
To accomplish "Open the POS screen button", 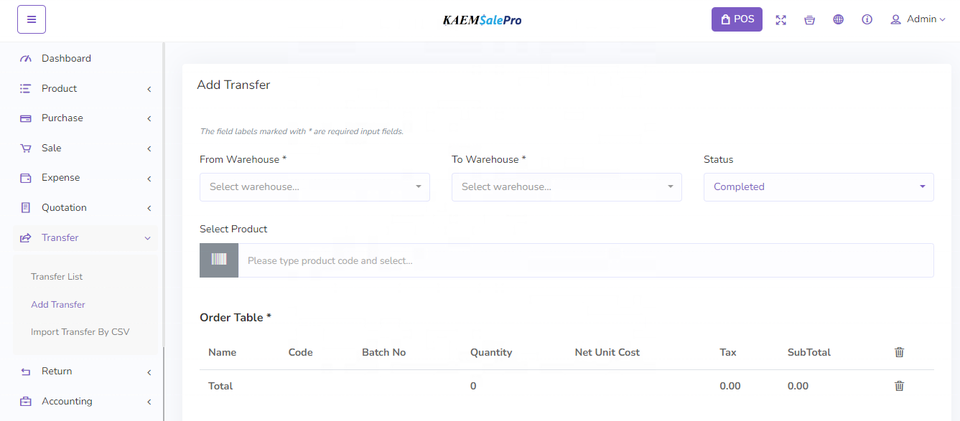I will coord(737,19).
